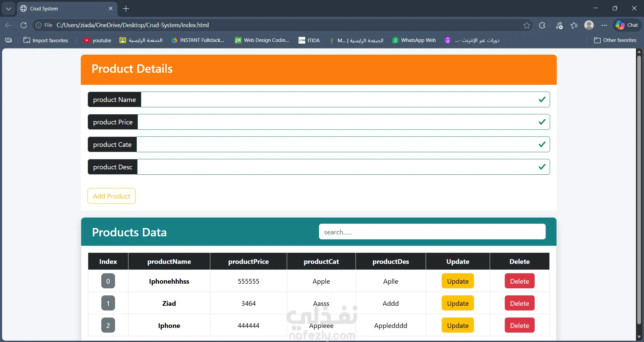Update the Iphone product row

click(x=458, y=326)
